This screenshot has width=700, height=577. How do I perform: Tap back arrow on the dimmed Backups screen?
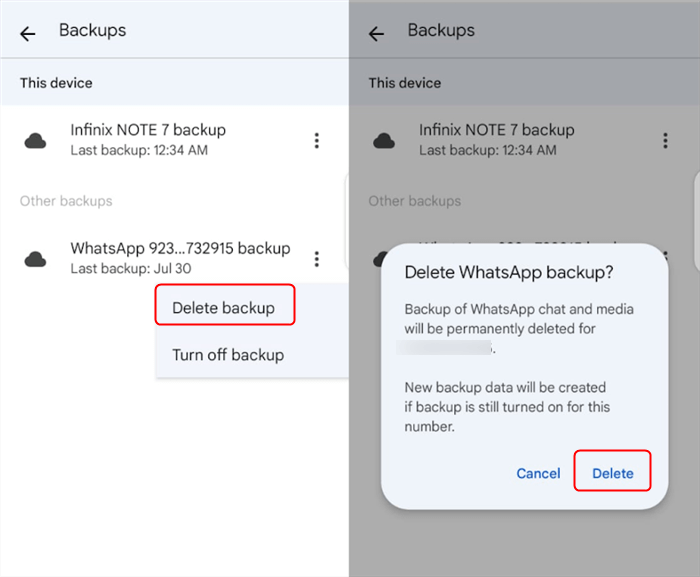[x=376, y=34]
